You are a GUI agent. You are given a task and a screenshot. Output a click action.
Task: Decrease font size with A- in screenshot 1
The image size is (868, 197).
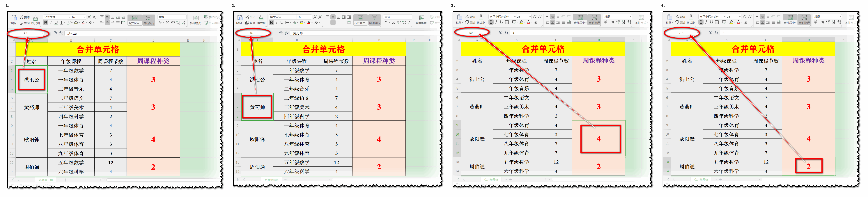tap(94, 17)
